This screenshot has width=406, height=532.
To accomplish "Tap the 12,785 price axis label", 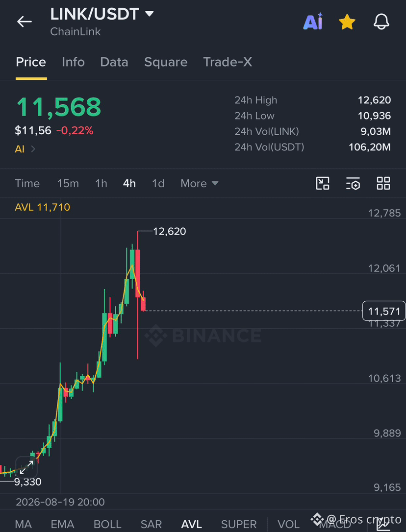I will pos(384,213).
